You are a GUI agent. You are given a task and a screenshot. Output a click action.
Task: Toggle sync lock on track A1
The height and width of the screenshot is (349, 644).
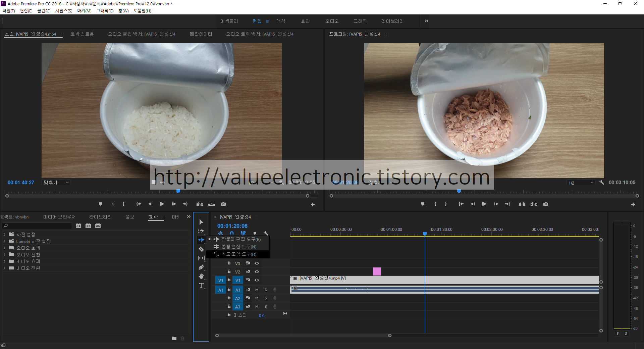coord(248,290)
